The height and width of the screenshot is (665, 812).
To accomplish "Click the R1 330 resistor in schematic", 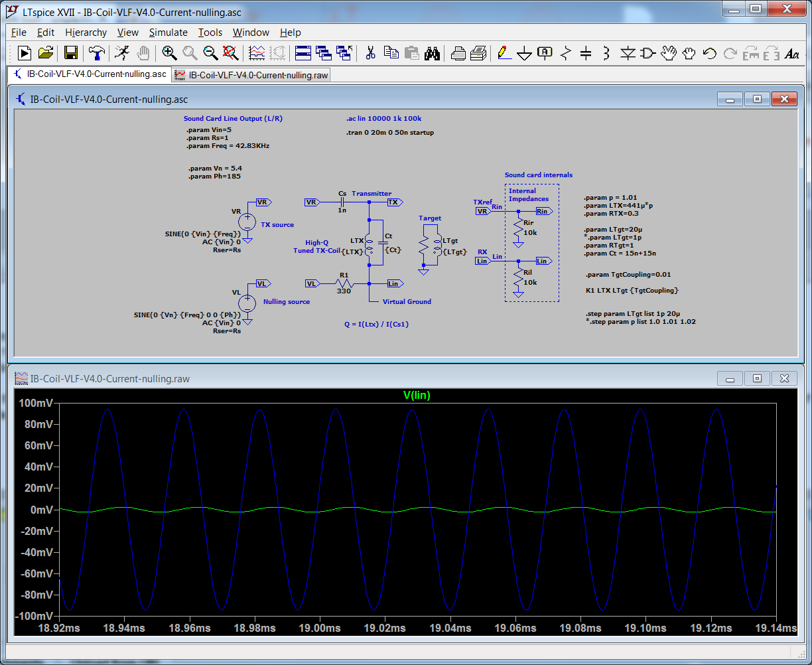I will 344,284.
